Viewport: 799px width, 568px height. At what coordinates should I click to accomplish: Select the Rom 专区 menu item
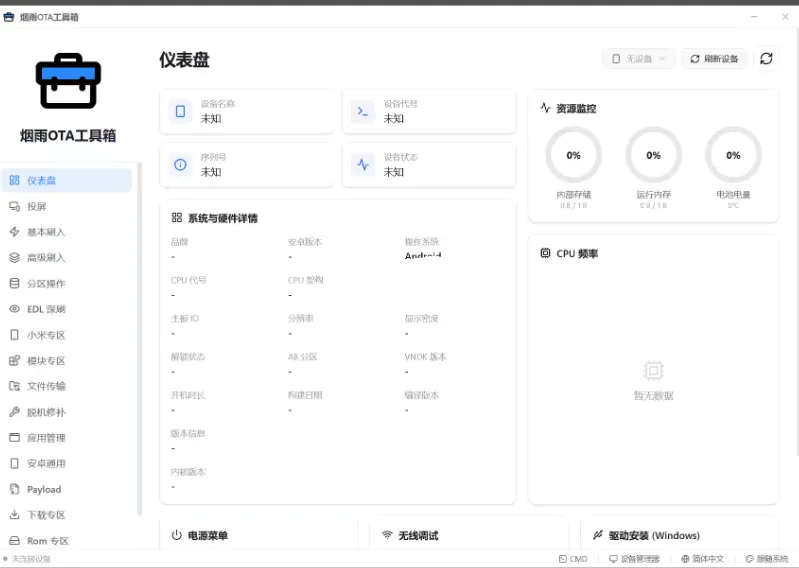tap(67, 540)
